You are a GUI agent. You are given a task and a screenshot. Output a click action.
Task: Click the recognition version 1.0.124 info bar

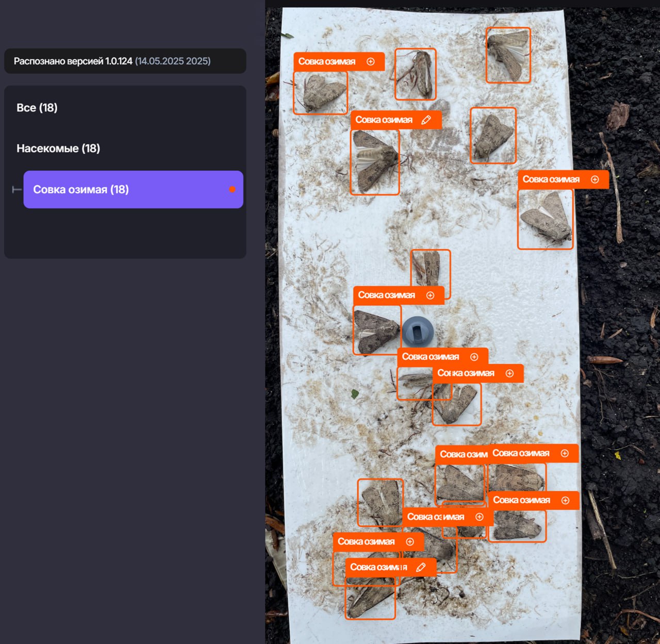coord(125,61)
